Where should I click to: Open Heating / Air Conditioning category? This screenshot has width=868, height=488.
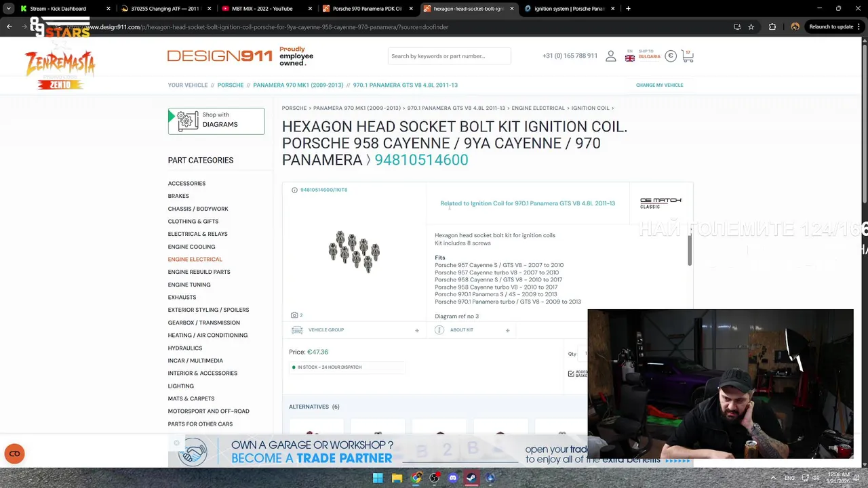pos(208,335)
